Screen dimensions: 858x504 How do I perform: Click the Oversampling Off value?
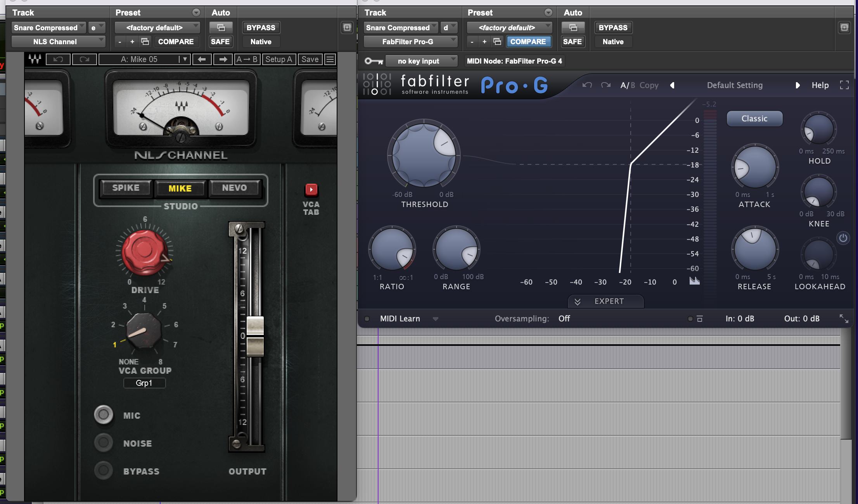(564, 319)
